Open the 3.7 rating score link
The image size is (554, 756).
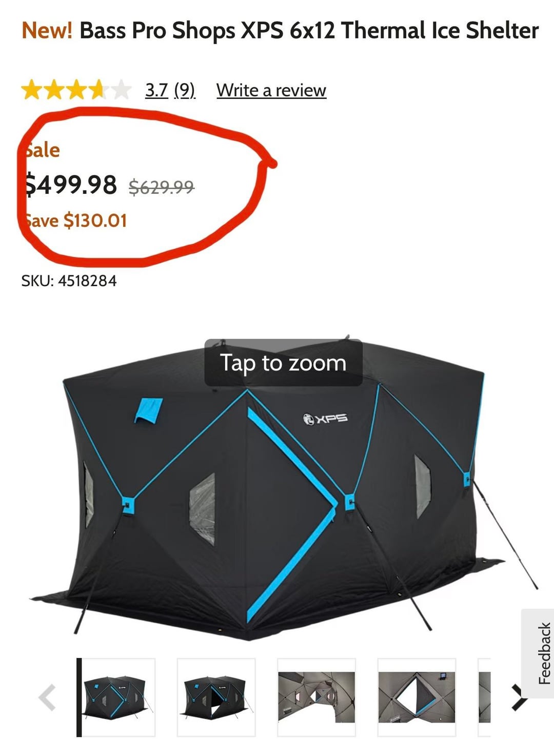pyautogui.click(x=156, y=90)
